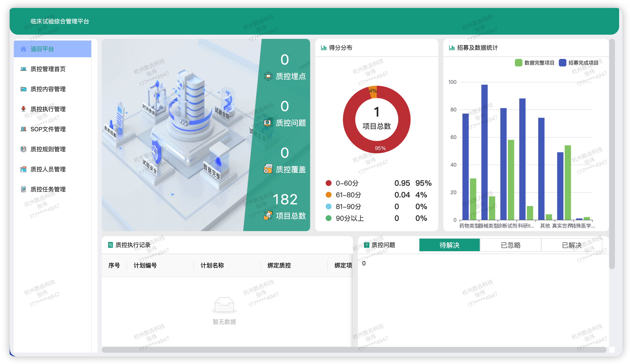Image resolution: width=630 pixels, height=364 pixels.
Task: Click the home icon beside 返回平台
Action: (x=23, y=49)
